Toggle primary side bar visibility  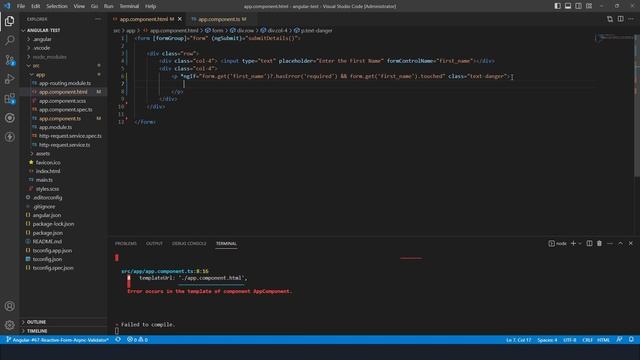point(558,6)
